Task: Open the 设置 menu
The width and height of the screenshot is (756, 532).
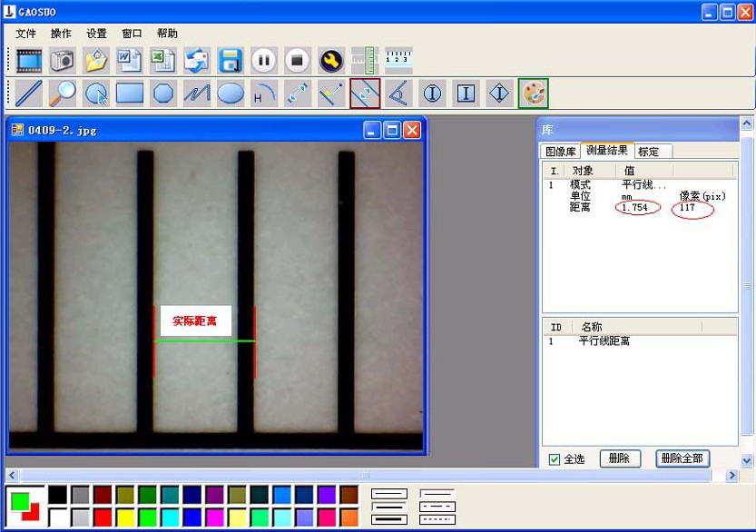Action: 96,34
